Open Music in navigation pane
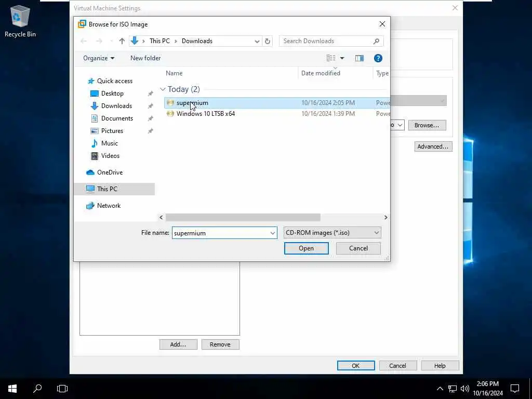The image size is (532, 399). point(109,143)
